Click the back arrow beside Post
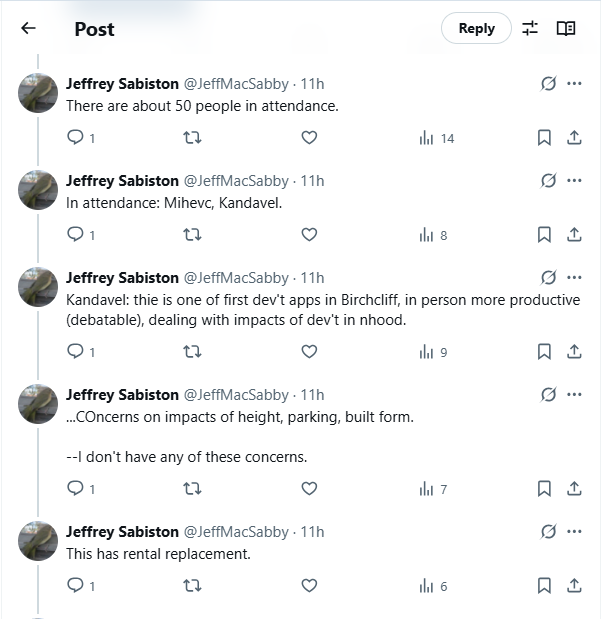The image size is (601, 619). tap(28, 28)
